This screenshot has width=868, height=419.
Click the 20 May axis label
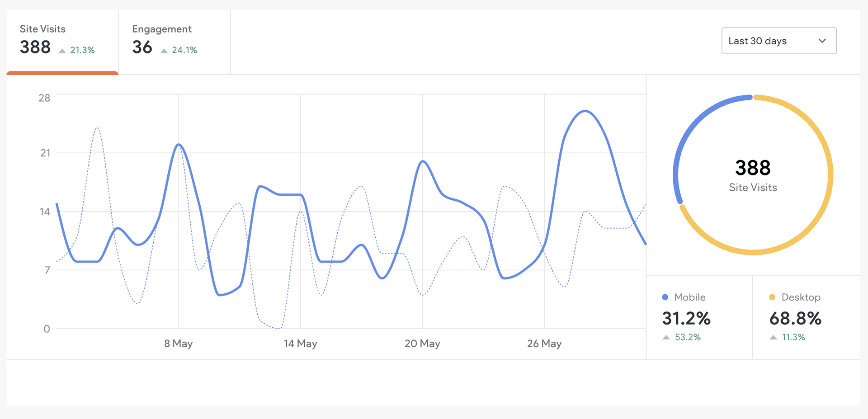pos(422,344)
